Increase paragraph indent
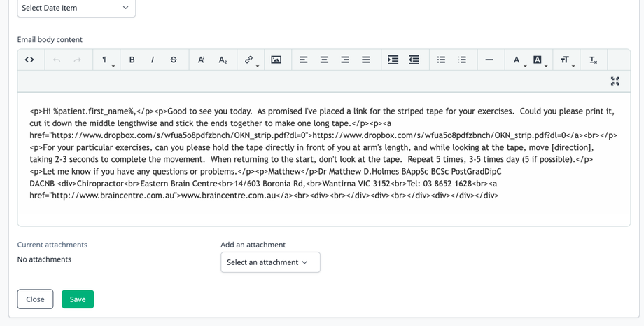The image size is (644, 326). (393, 60)
